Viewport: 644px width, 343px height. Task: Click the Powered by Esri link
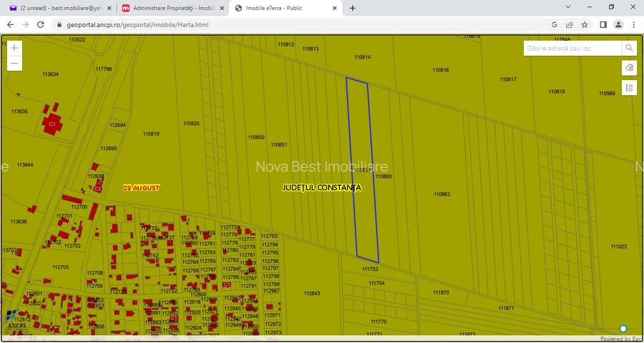620,339
